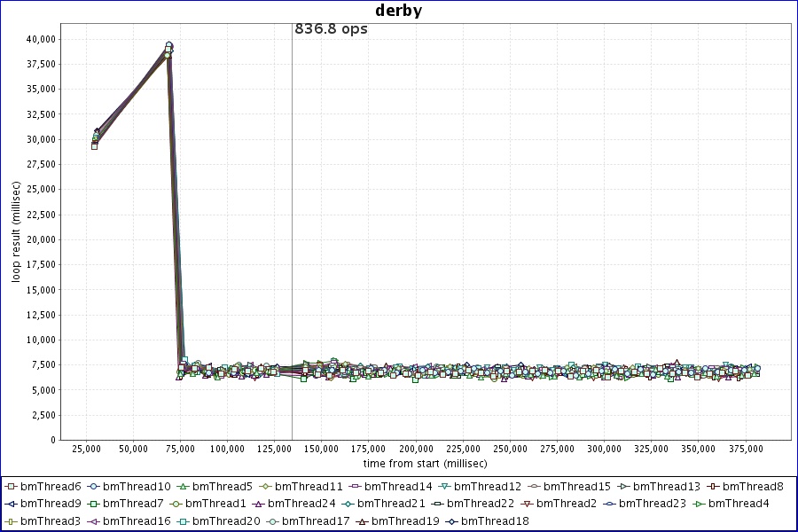Screen dimensions: 798x532
Task: Select the bmThread4 legend entry
Action: [739, 504]
